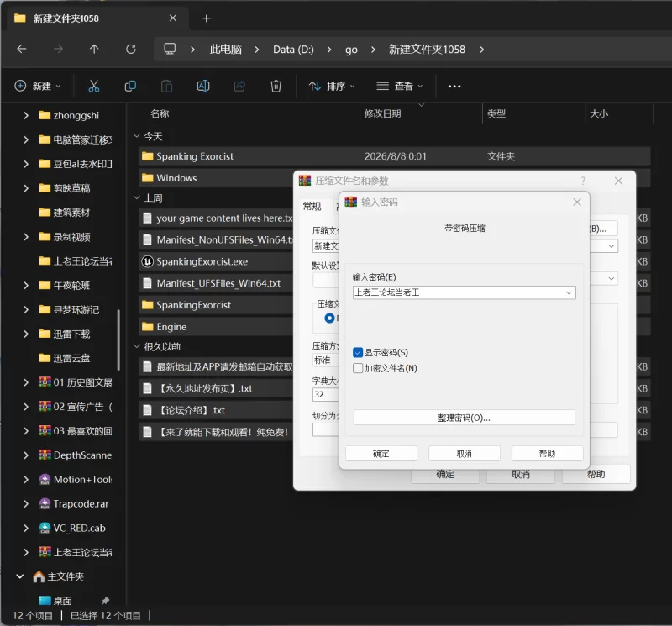Select the 【论坛介绍】.txt file
672x626 pixels.
192,410
